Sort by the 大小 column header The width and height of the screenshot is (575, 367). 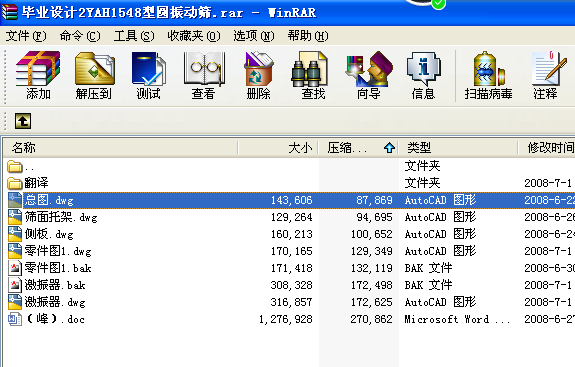click(278, 148)
